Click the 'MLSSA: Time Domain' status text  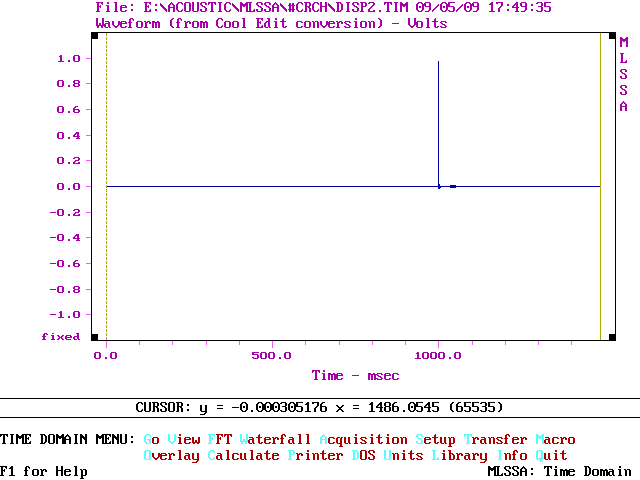[x=560, y=472]
